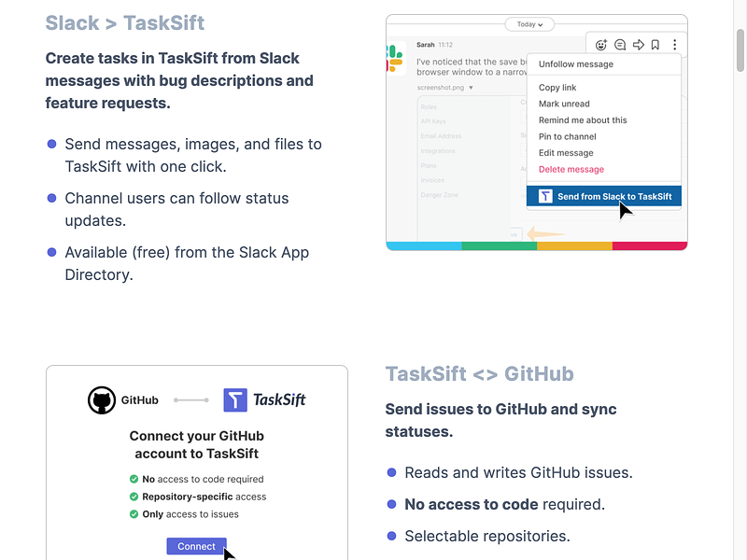Image resolution: width=747 pixels, height=560 pixels.
Task: Click the Slack > TaskSift heading
Action: [125, 22]
